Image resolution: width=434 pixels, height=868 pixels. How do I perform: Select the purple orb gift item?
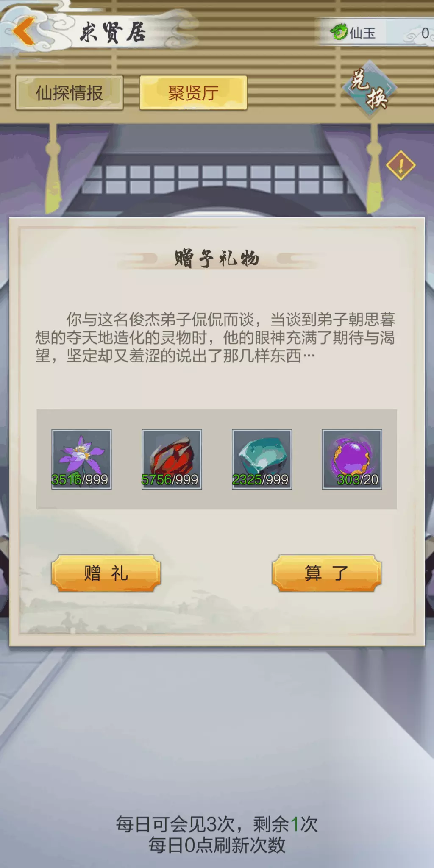coord(352,459)
